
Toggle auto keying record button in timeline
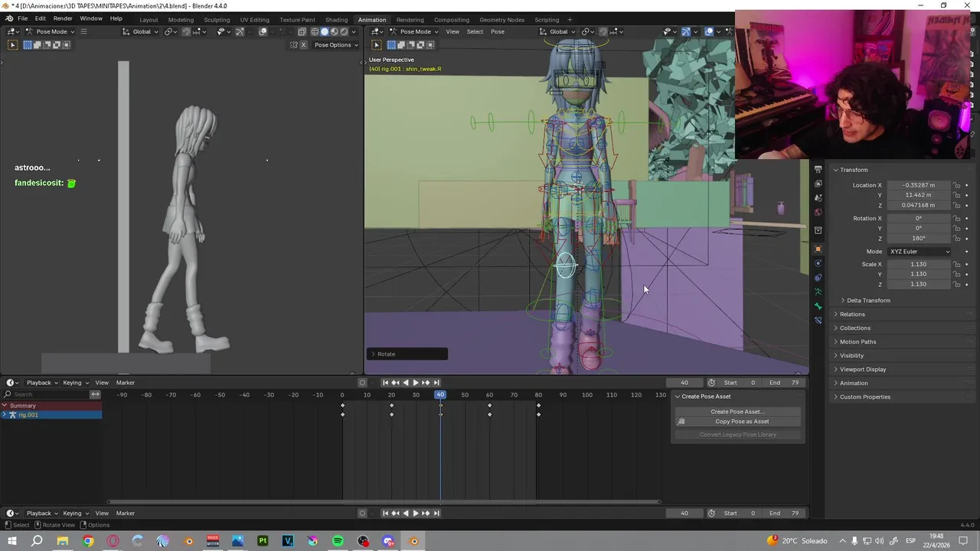tap(363, 383)
